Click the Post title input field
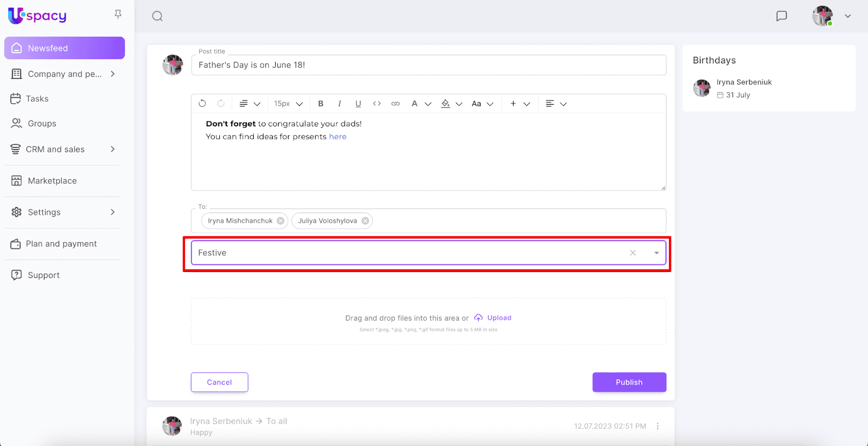Viewport: 868px width, 446px height. point(429,65)
